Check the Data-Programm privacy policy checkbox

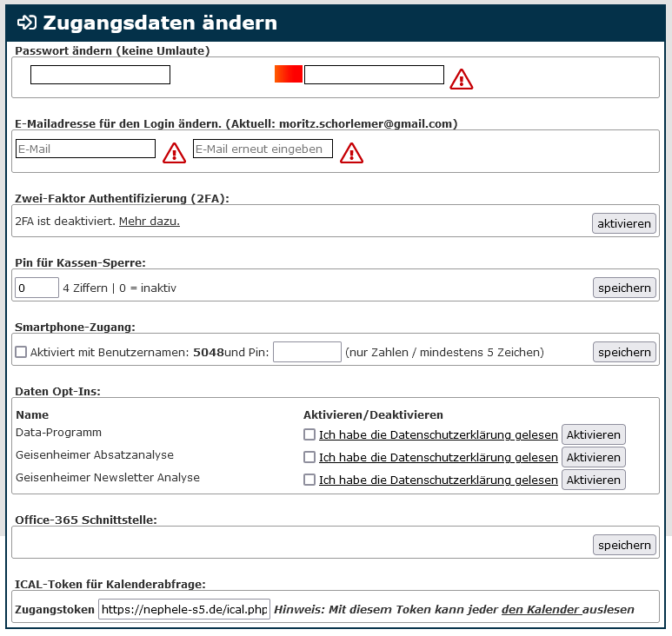(x=309, y=434)
